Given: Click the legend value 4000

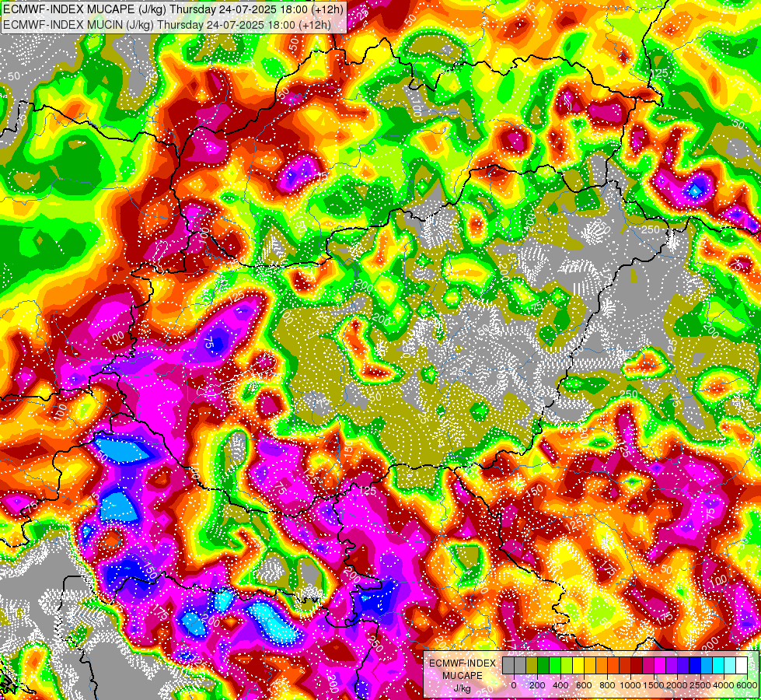Looking at the screenshot, I should (x=724, y=685).
